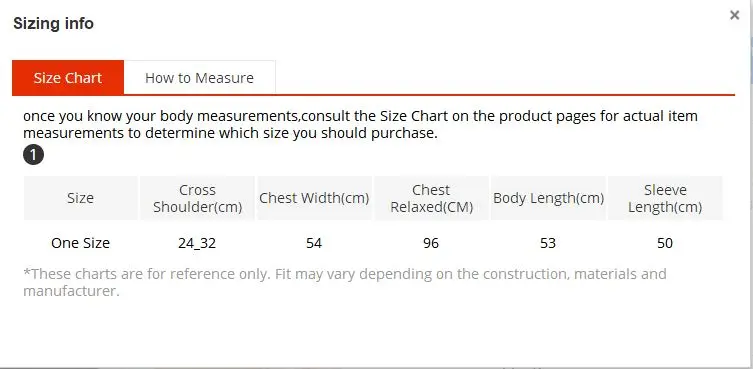Switch to the How to Measure tab
753x369 pixels.
[199, 78]
